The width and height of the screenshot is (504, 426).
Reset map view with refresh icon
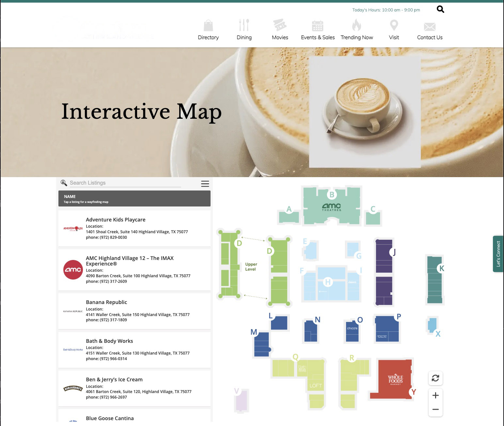[435, 378]
